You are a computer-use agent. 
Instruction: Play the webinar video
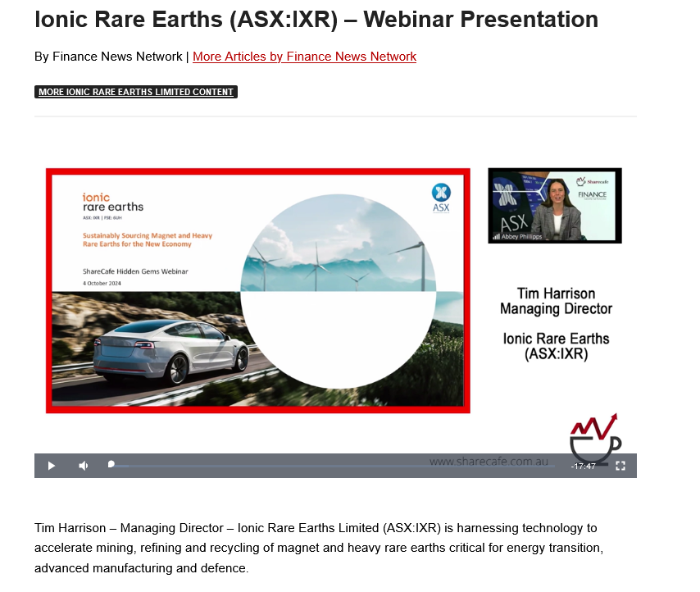coord(52,466)
